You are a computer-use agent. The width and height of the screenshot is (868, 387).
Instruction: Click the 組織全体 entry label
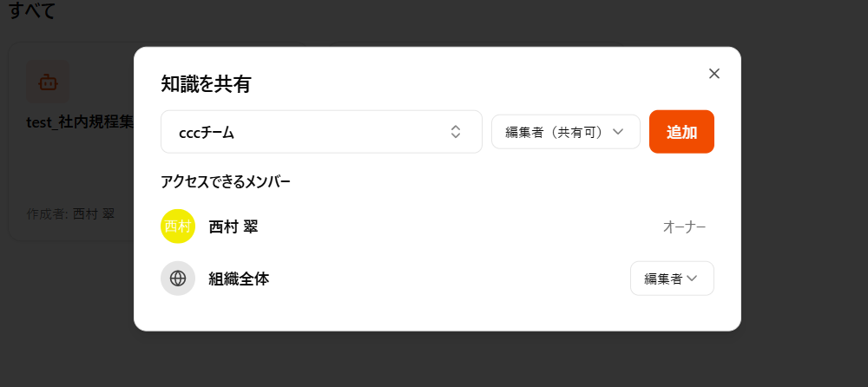(x=240, y=279)
